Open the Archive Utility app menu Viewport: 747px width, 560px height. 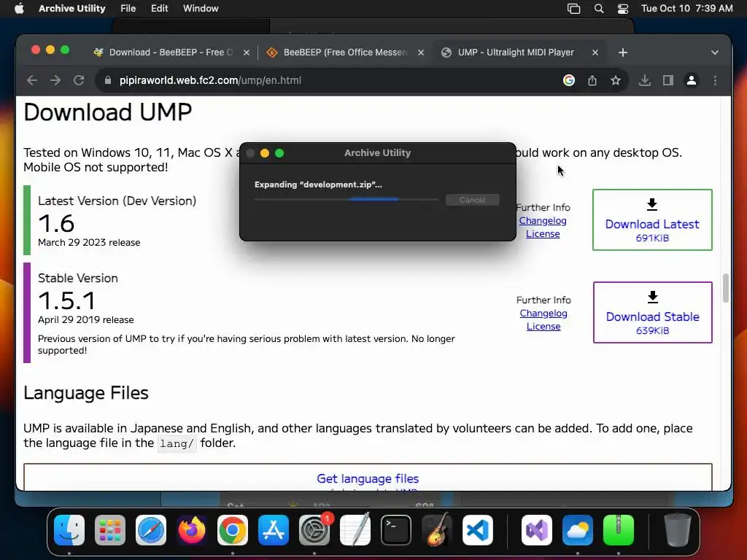pyautogui.click(x=72, y=9)
